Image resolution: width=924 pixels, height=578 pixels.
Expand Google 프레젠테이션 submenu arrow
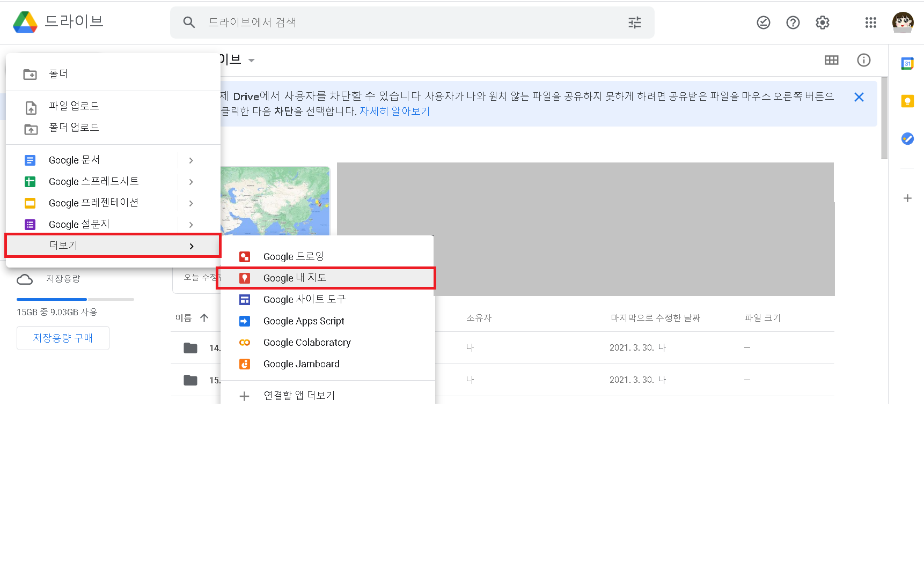click(191, 203)
